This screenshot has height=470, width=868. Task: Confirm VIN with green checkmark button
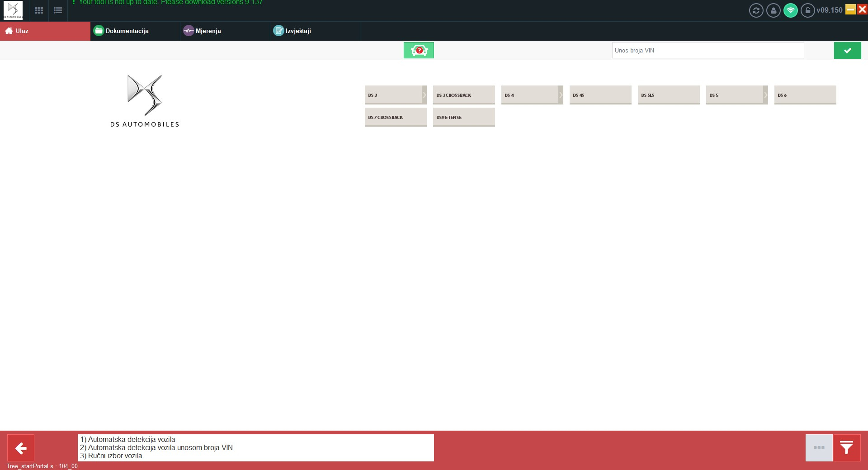coord(847,50)
